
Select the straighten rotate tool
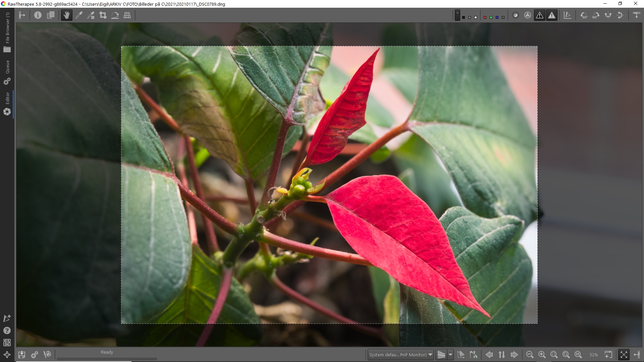tap(115, 15)
